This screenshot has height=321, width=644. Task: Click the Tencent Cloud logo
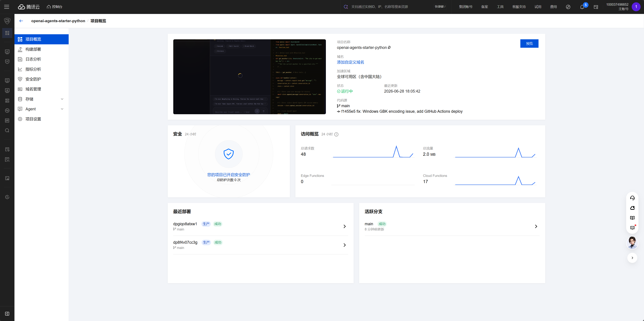pyautogui.click(x=29, y=7)
